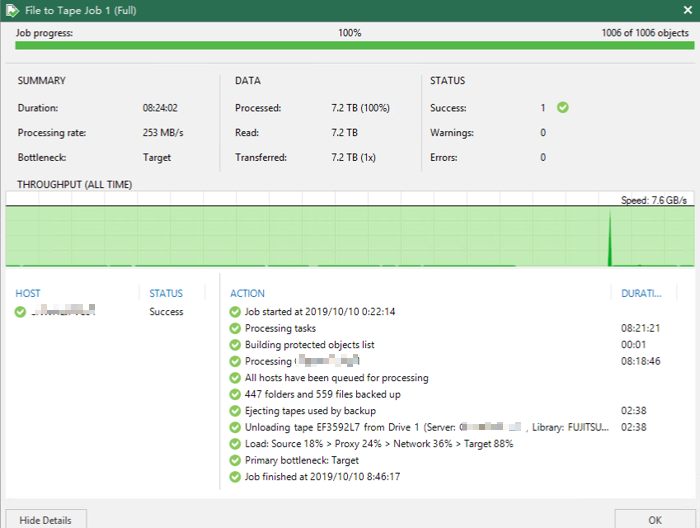Click the green Success checkmark in Status

(x=562, y=108)
